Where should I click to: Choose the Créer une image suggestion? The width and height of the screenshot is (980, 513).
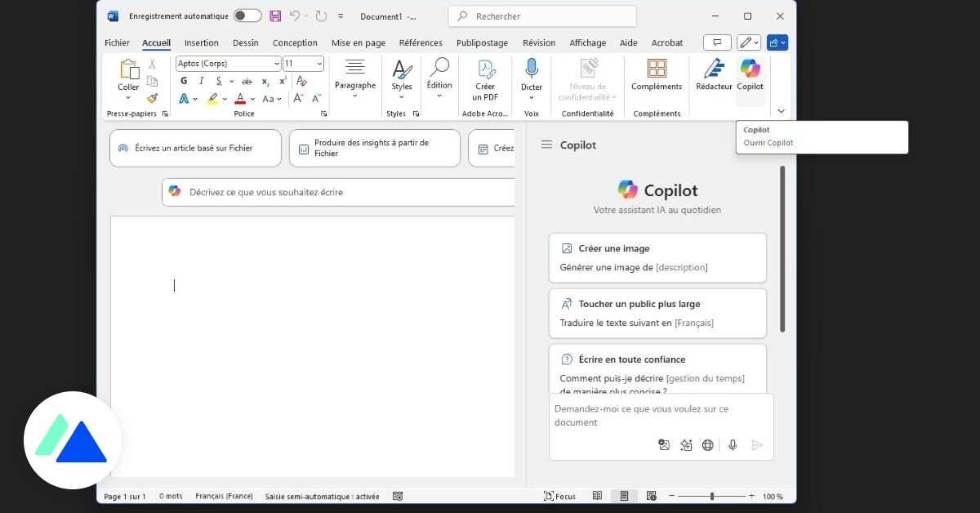coord(657,257)
